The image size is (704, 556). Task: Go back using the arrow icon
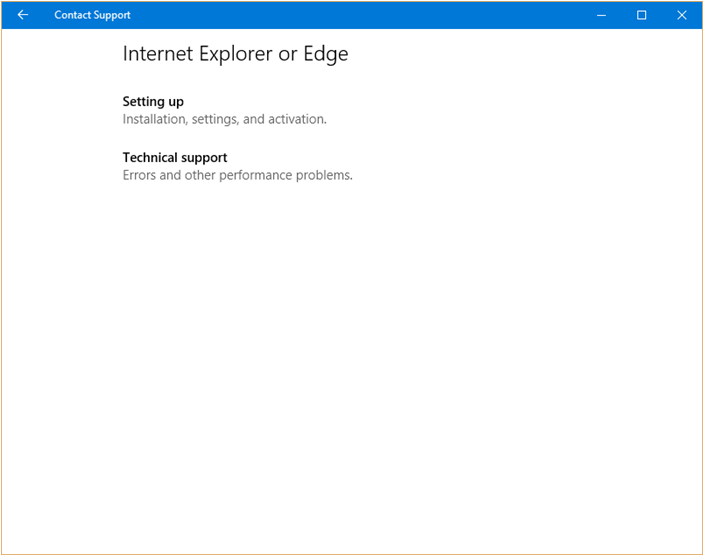click(22, 15)
